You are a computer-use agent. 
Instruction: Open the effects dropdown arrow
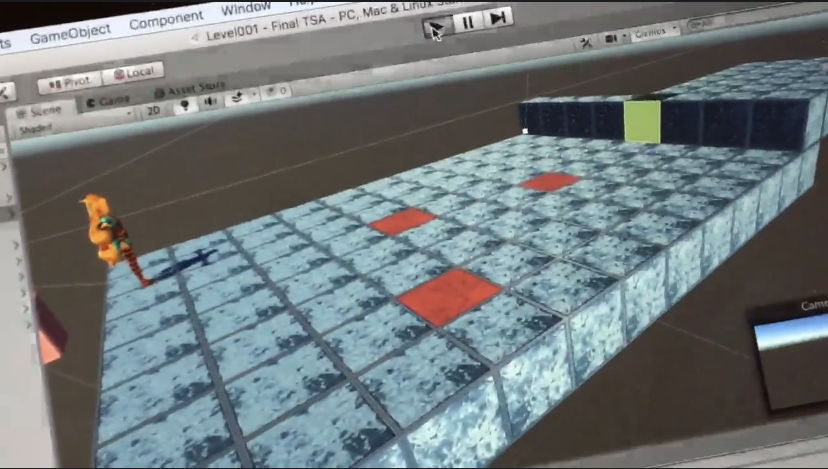point(254,95)
